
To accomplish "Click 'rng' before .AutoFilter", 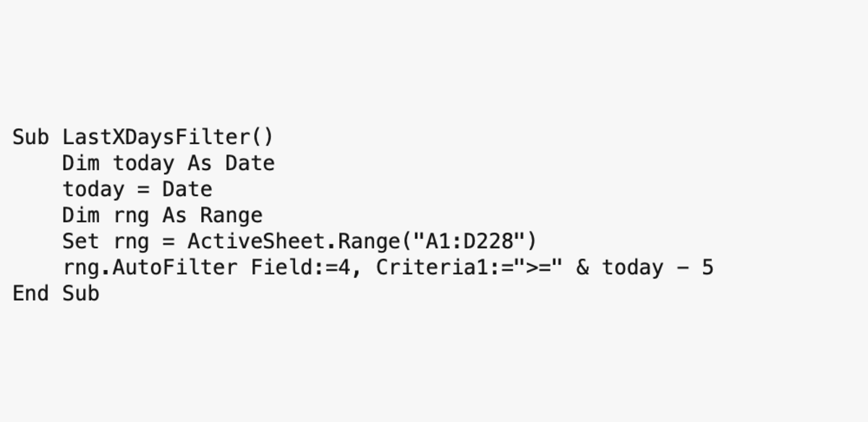I will click(x=81, y=267).
